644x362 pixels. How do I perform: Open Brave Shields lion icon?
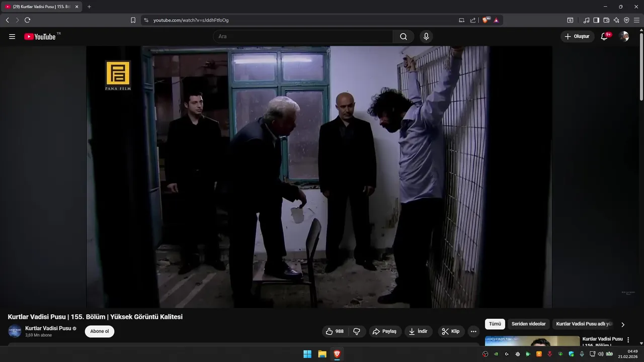click(486, 20)
